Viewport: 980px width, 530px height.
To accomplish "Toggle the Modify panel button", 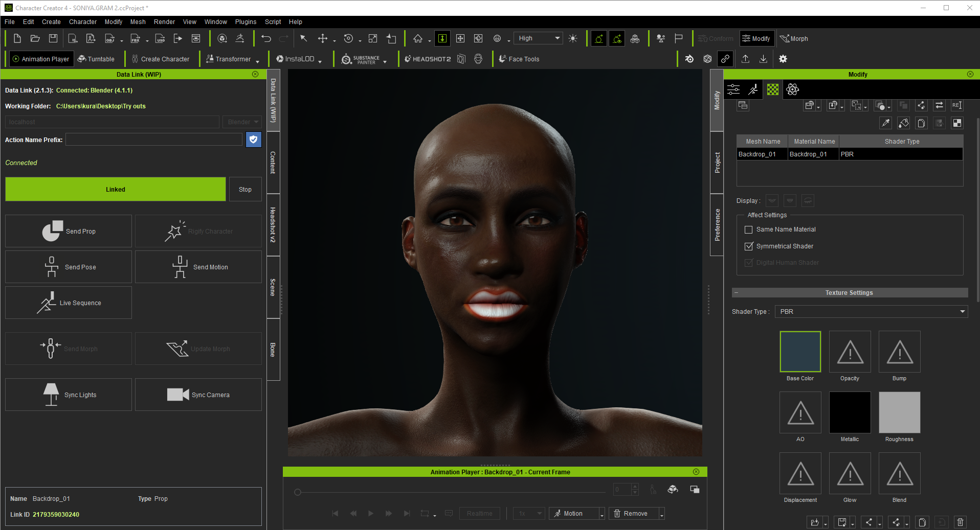I will (756, 38).
